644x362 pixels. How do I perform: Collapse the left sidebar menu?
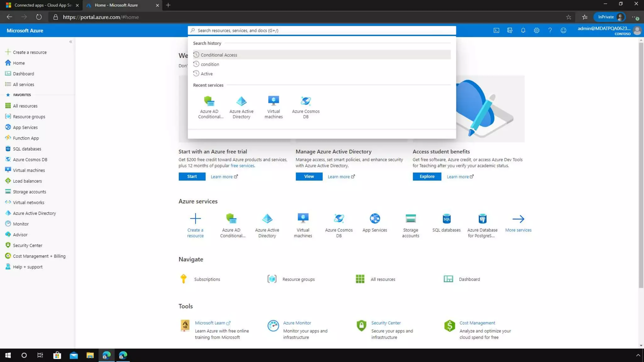pyautogui.click(x=70, y=42)
